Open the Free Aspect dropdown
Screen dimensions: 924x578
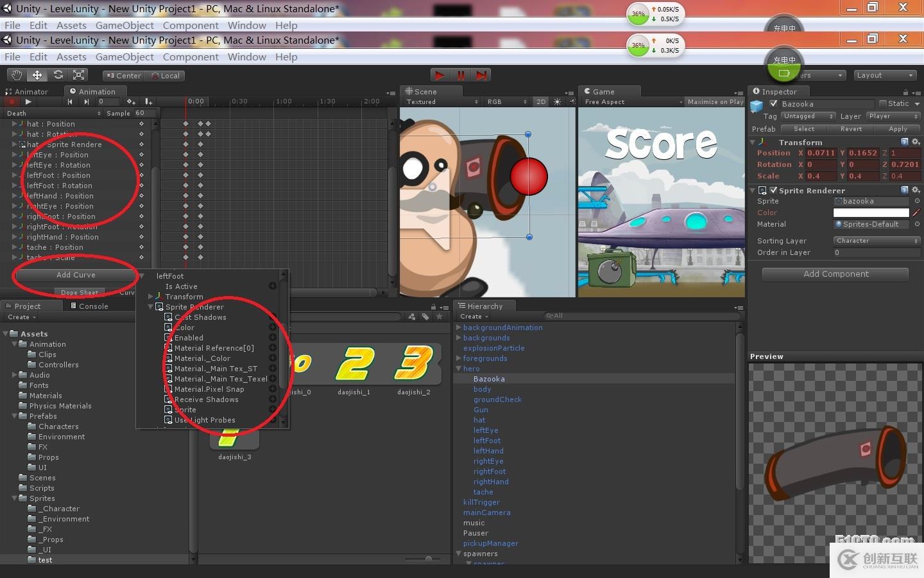coord(633,101)
